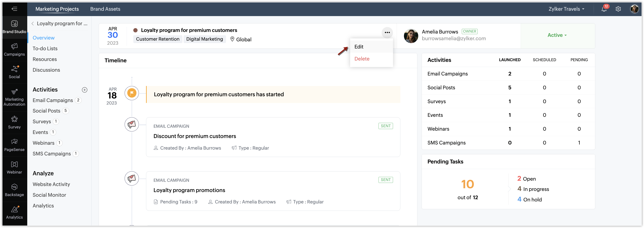Click the Customer Retention tag
The width and height of the screenshot is (644, 228).
click(x=157, y=39)
